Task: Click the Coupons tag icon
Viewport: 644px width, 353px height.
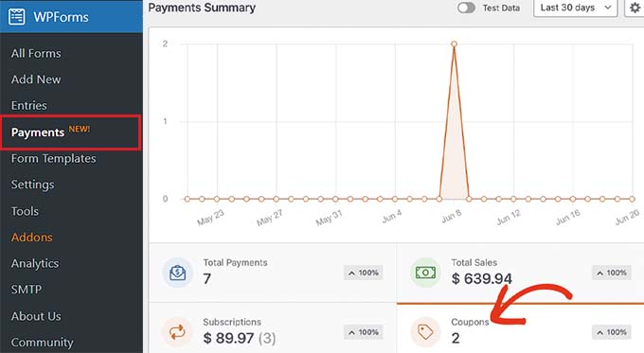Action: click(x=425, y=331)
